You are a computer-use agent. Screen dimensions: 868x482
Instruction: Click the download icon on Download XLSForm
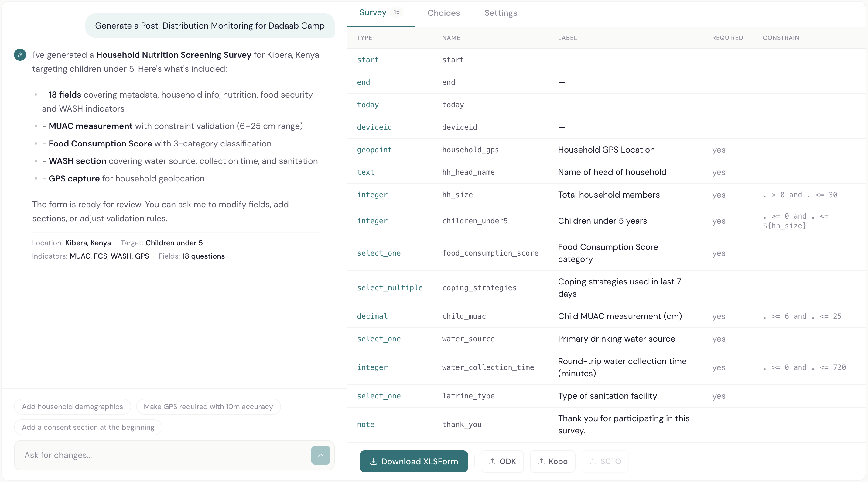point(373,461)
